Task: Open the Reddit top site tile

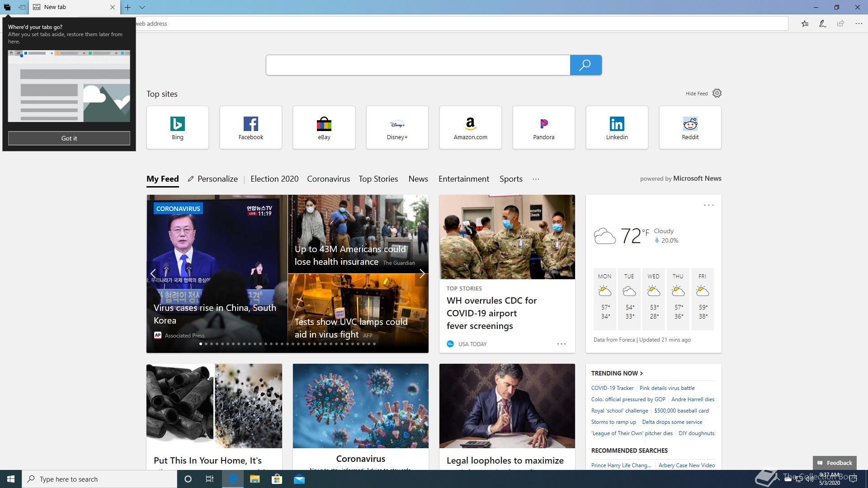Action: 690,127
